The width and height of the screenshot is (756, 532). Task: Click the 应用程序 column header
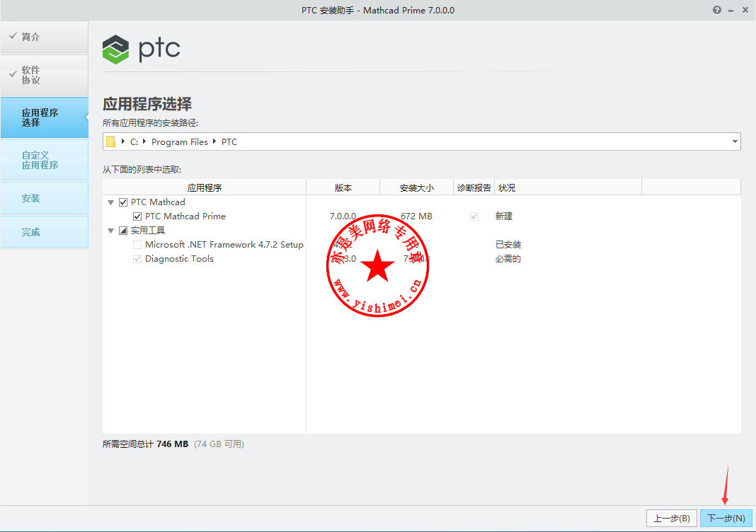tap(205, 187)
